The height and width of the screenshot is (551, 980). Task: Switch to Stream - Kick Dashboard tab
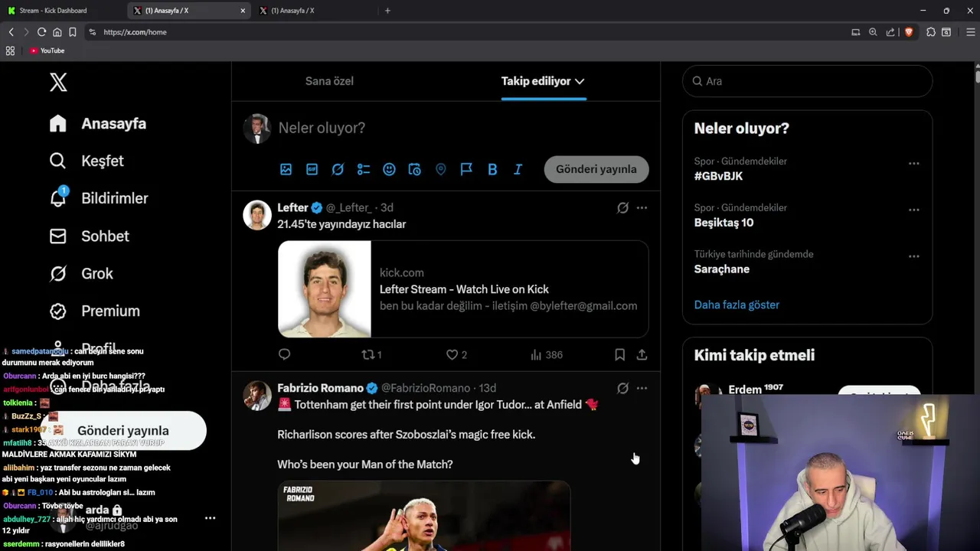(x=63, y=11)
